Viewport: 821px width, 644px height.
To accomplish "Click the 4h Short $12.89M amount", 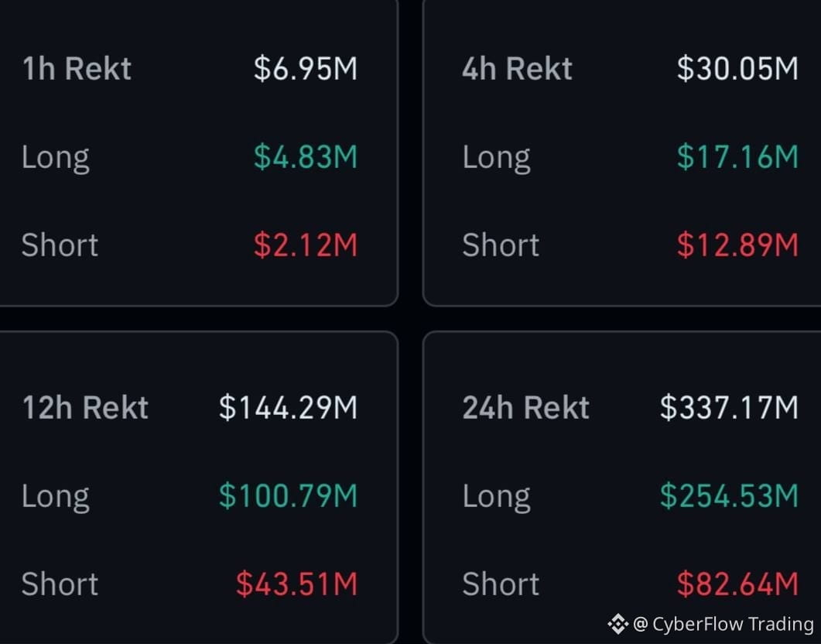I will tap(737, 245).
